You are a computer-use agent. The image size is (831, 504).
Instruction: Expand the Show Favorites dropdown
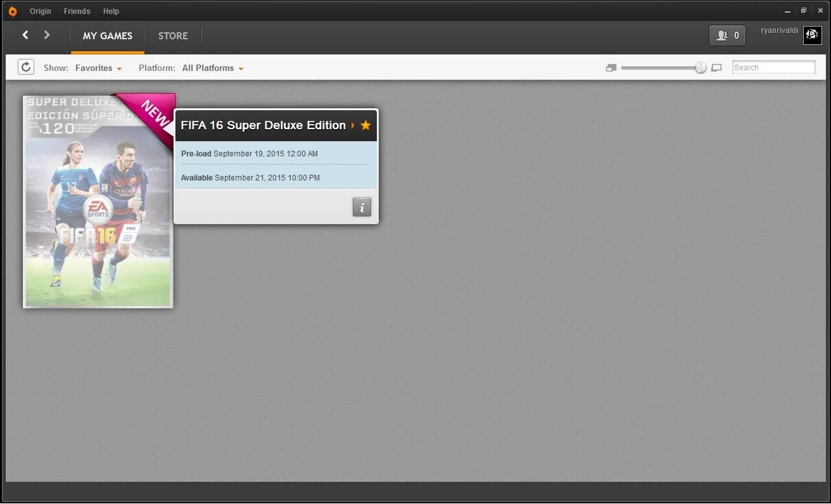pos(98,68)
